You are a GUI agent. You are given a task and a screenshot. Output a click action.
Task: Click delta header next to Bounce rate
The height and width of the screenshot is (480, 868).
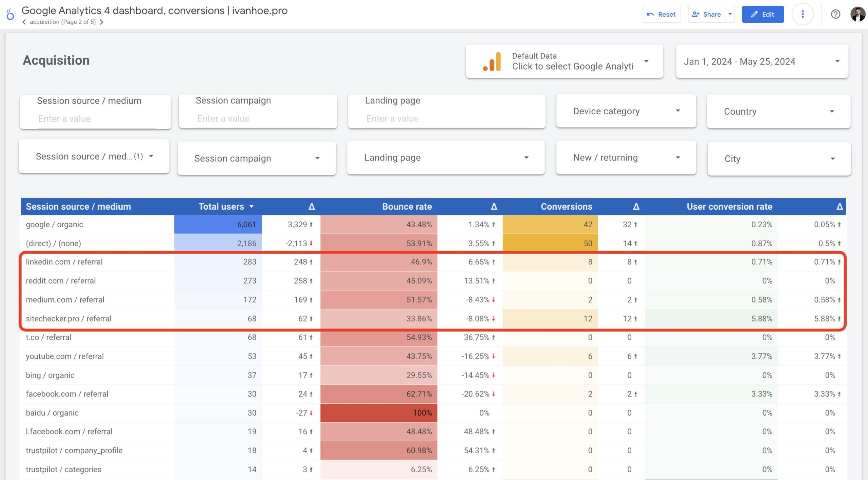[494, 207]
